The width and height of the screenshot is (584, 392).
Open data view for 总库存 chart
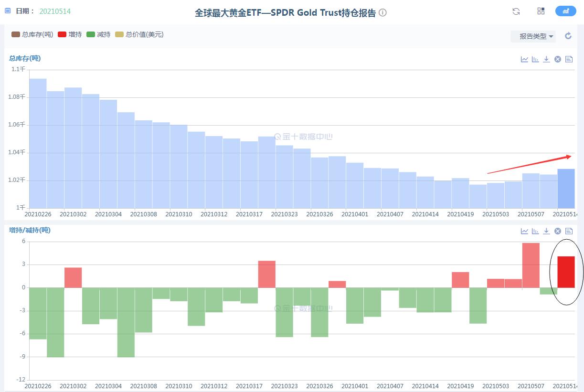click(569, 59)
